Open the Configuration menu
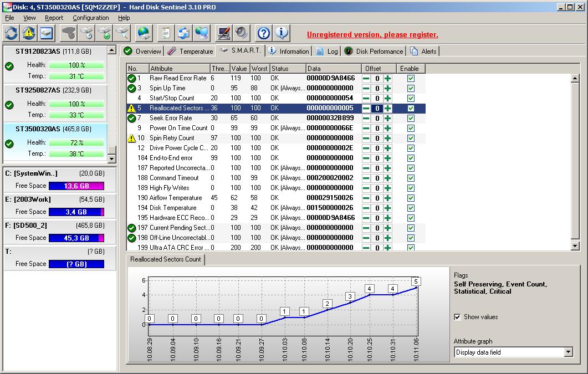Image resolution: width=588 pixels, height=374 pixels. point(91,18)
